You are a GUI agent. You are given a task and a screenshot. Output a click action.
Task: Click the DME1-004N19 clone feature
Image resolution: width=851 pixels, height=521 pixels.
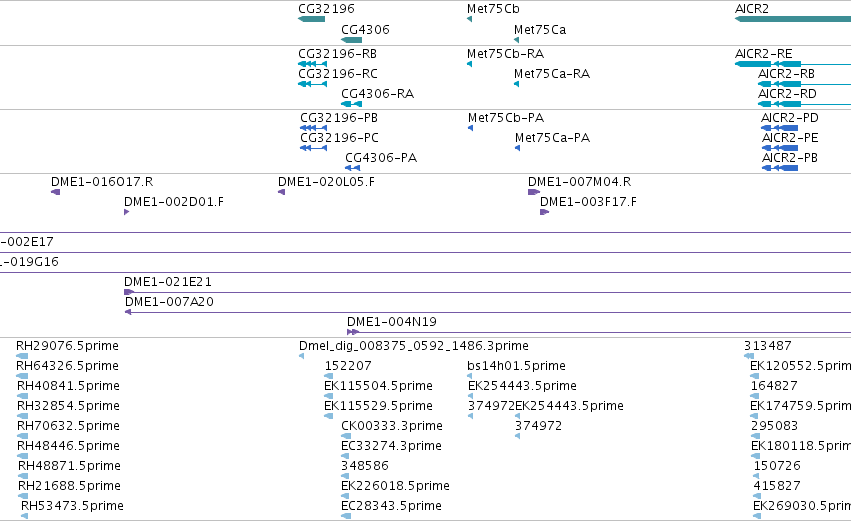click(x=599, y=332)
